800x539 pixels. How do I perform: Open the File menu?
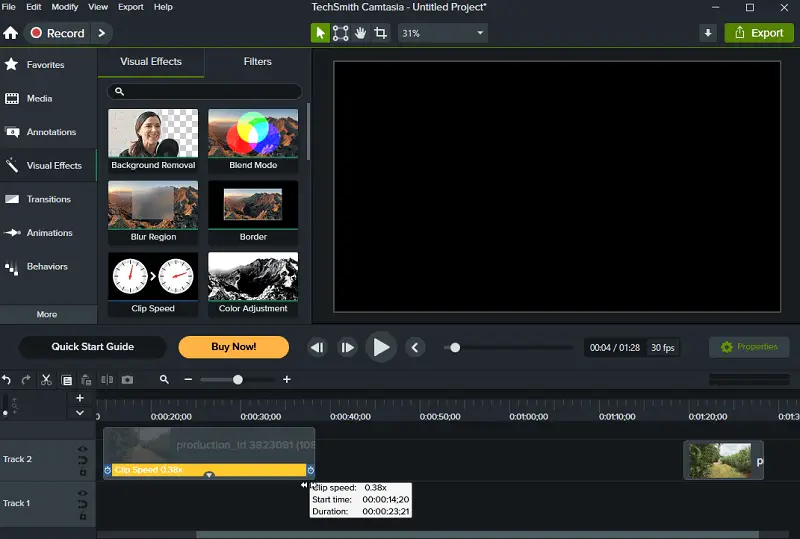(x=9, y=7)
